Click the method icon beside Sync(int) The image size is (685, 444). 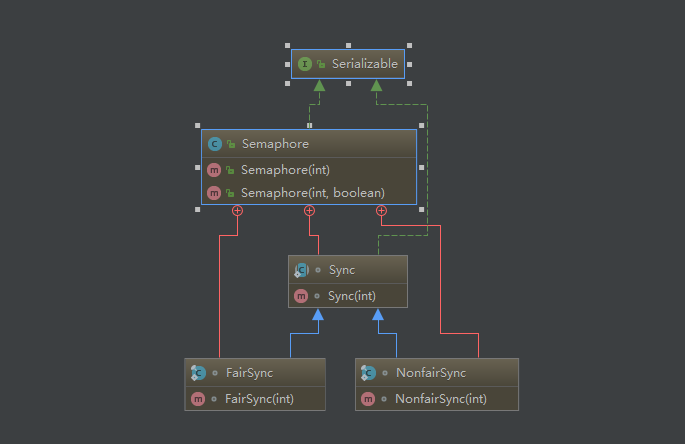pos(301,296)
